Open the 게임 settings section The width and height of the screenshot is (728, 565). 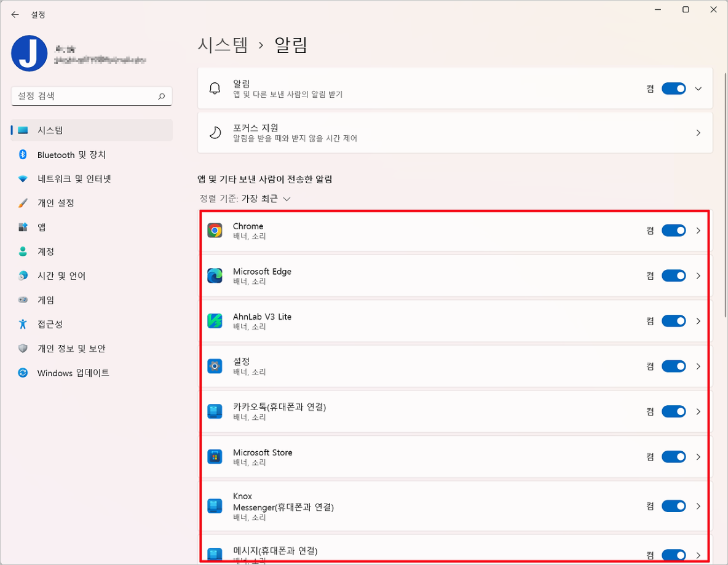click(46, 299)
